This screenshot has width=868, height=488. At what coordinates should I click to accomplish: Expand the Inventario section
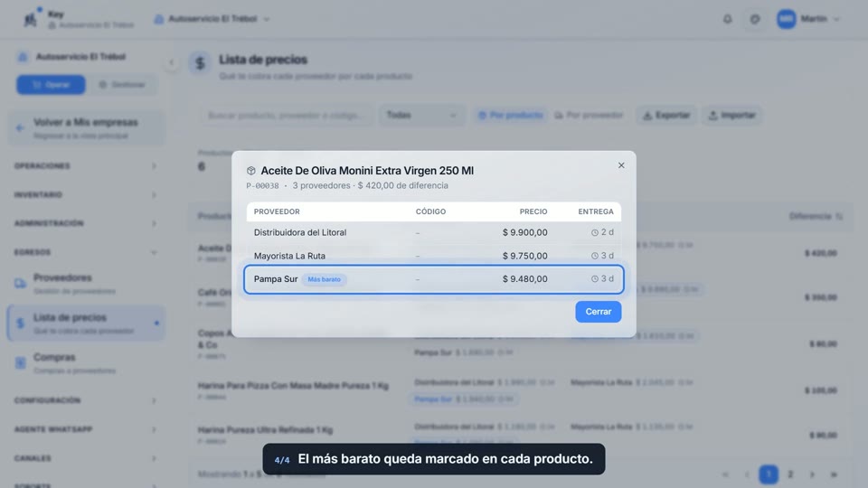pyautogui.click(x=85, y=195)
